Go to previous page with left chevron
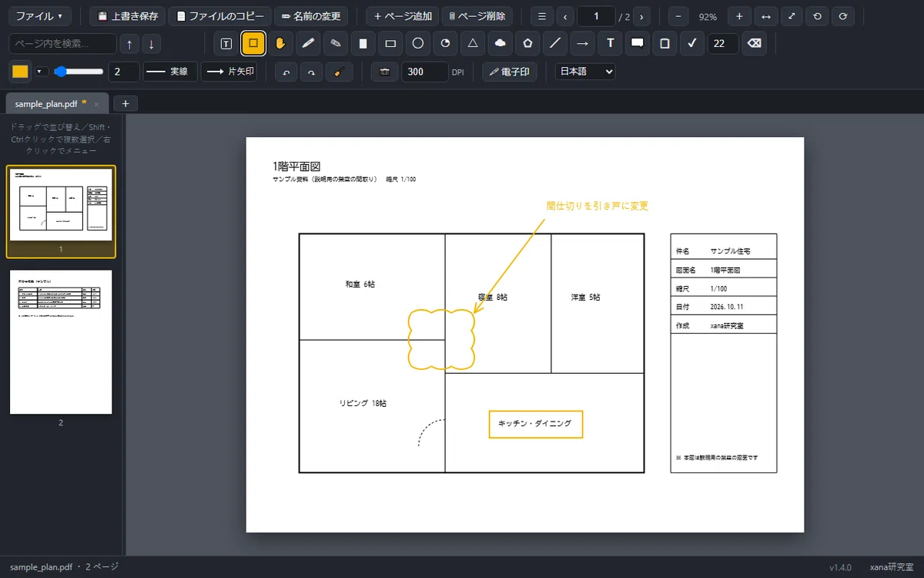Viewport: 924px width, 578px height. tap(565, 16)
